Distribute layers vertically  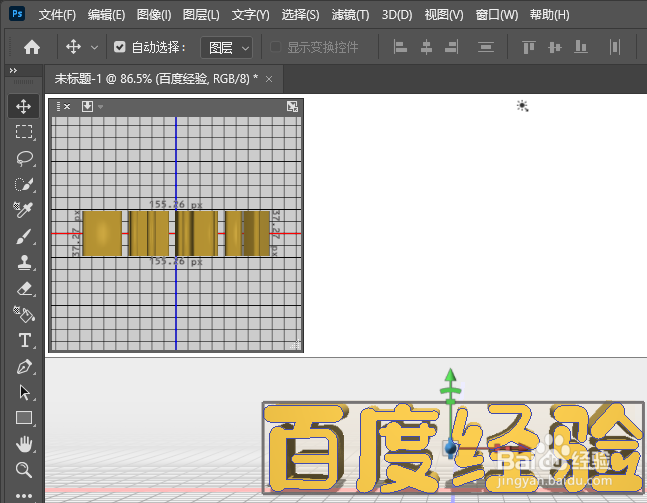[x=486, y=47]
